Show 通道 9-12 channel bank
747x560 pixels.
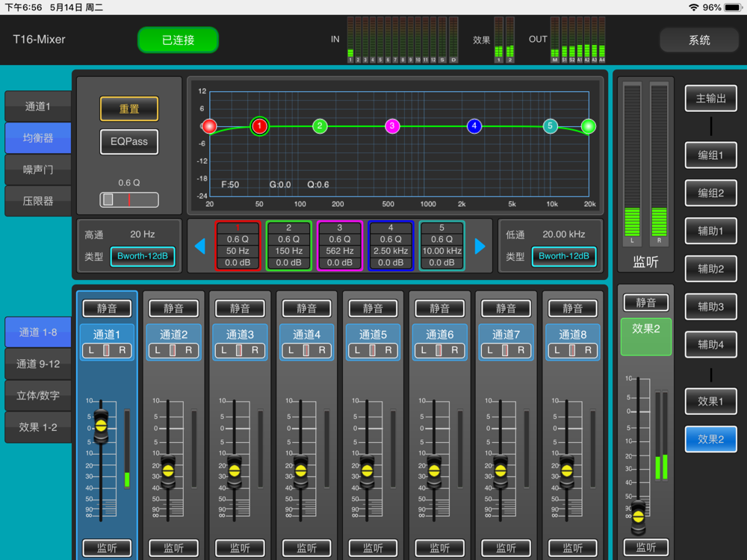38,364
